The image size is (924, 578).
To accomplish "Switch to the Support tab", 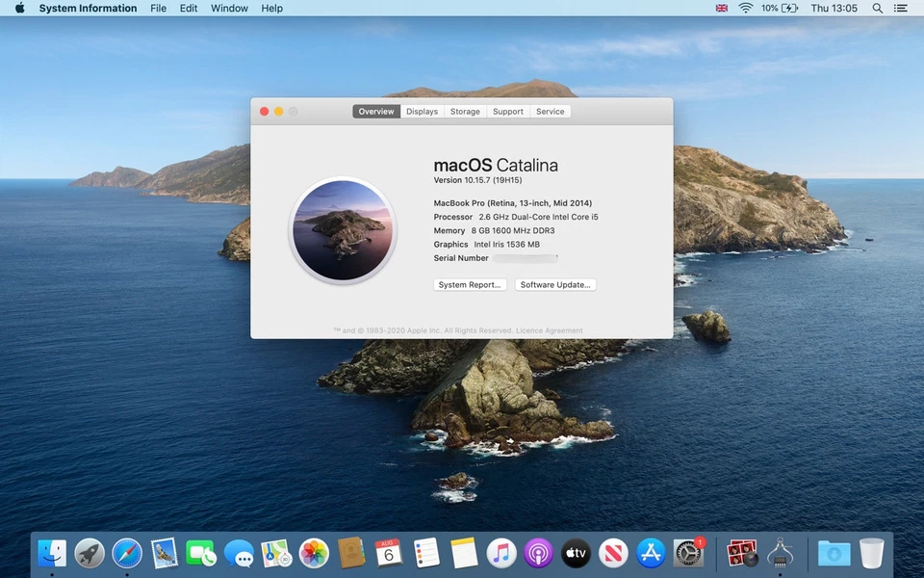I will coord(508,112).
